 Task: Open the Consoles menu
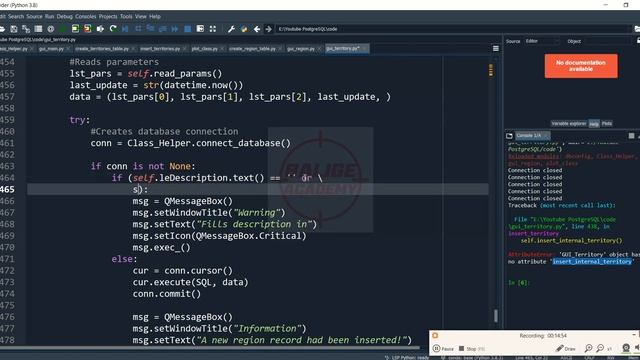(86, 16)
